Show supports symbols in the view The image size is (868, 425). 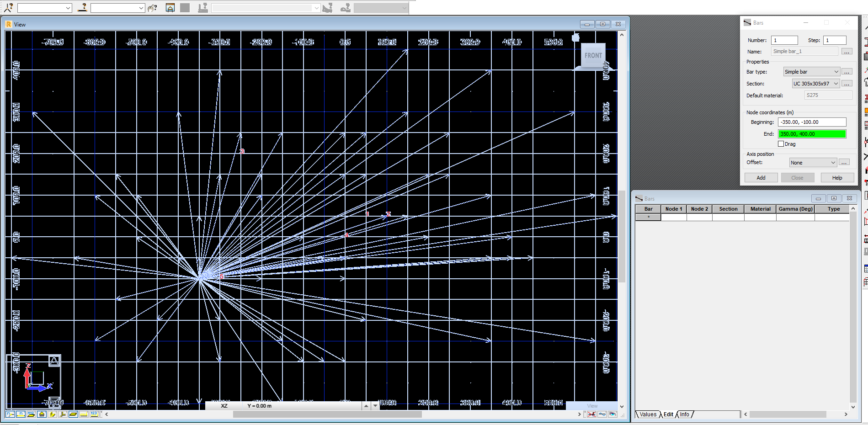coord(41,414)
